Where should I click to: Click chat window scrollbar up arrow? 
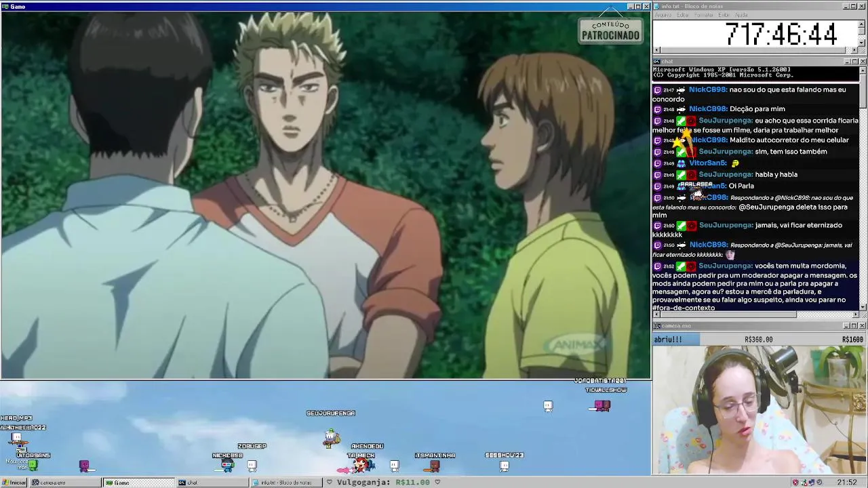coord(863,70)
